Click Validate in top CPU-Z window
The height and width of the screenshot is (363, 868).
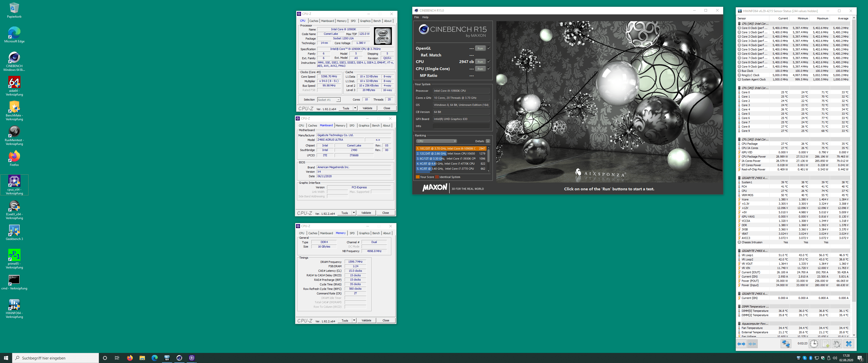point(367,108)
